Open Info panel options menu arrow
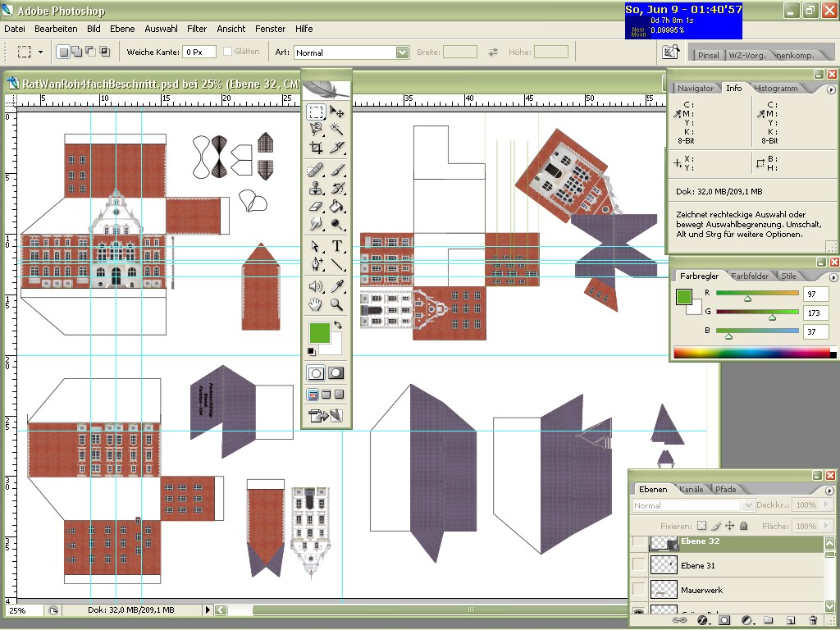Image resolution: width=840 pixels, height=630 pixels. point(831,89)
